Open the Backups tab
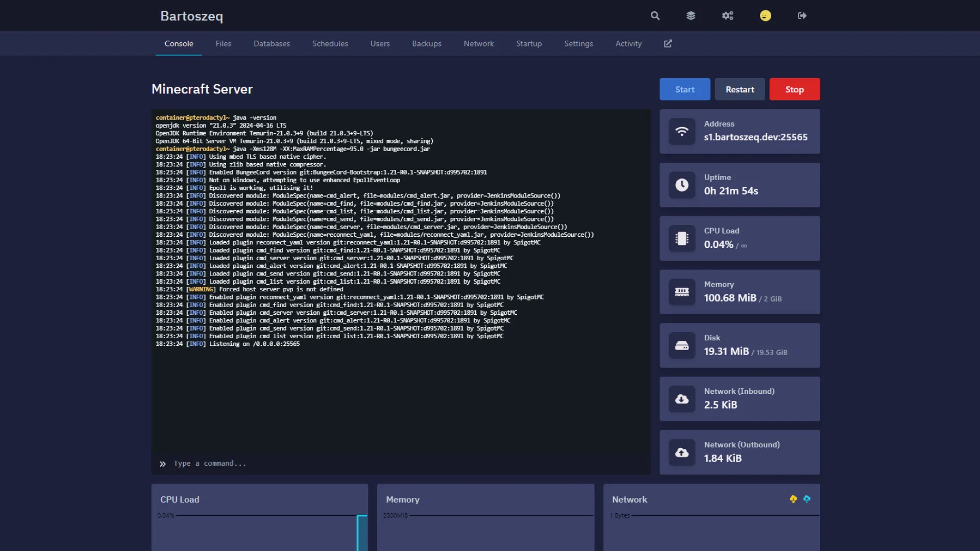 click(427, 44)
